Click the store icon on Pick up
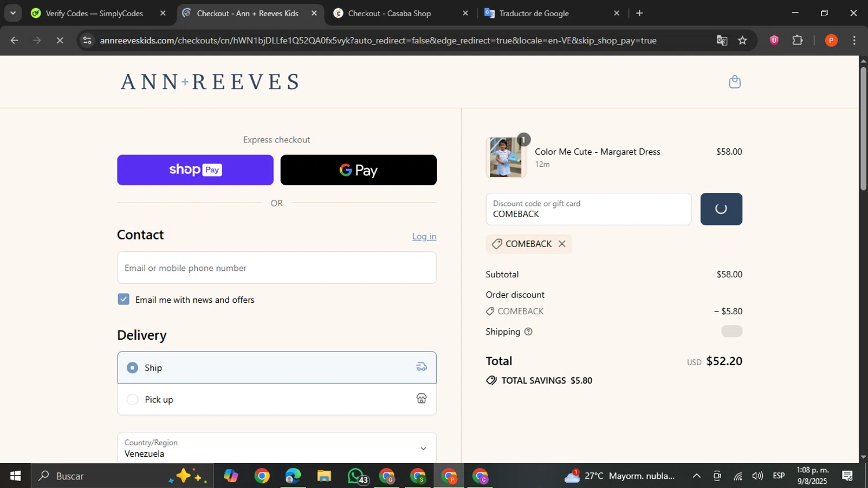 click(x=421, y=399)
